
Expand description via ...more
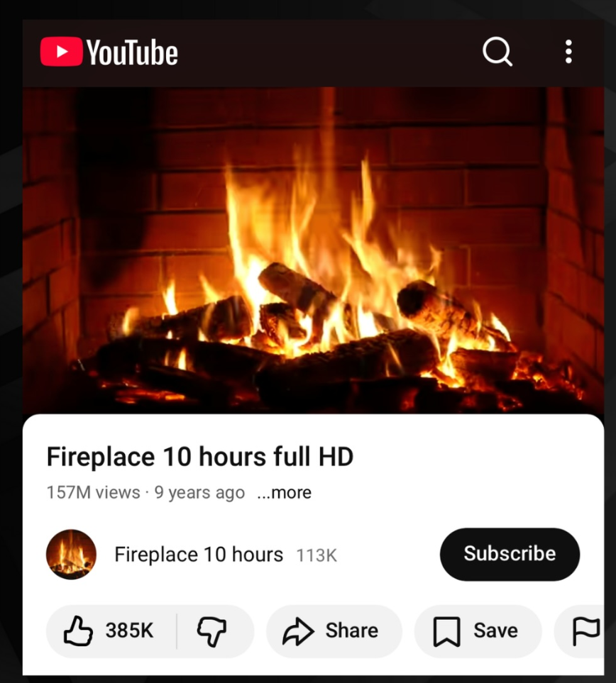point(285,493)
